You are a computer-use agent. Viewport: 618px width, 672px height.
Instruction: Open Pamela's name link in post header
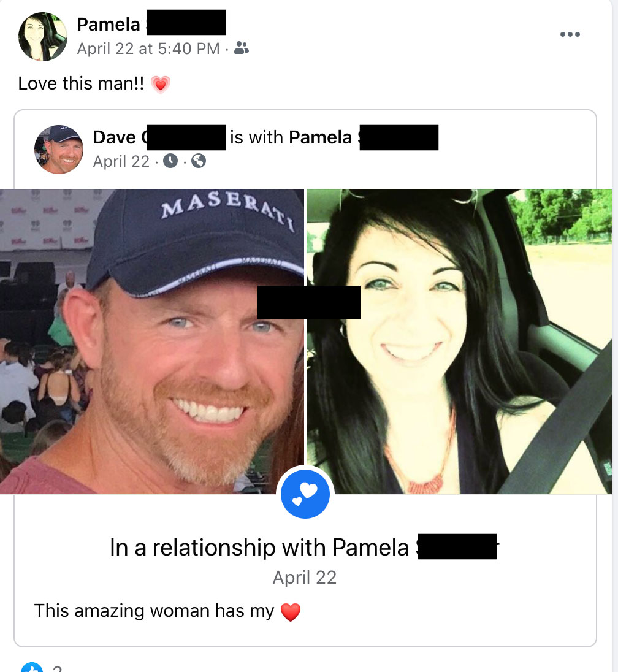coord(151,24)
